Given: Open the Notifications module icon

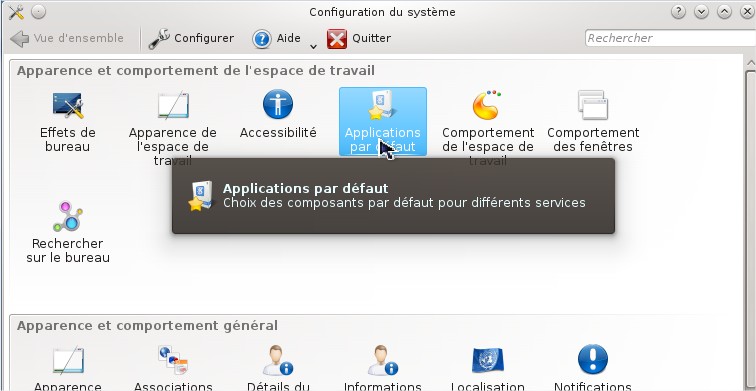Looking at the screenshot, I should [593, 360].
